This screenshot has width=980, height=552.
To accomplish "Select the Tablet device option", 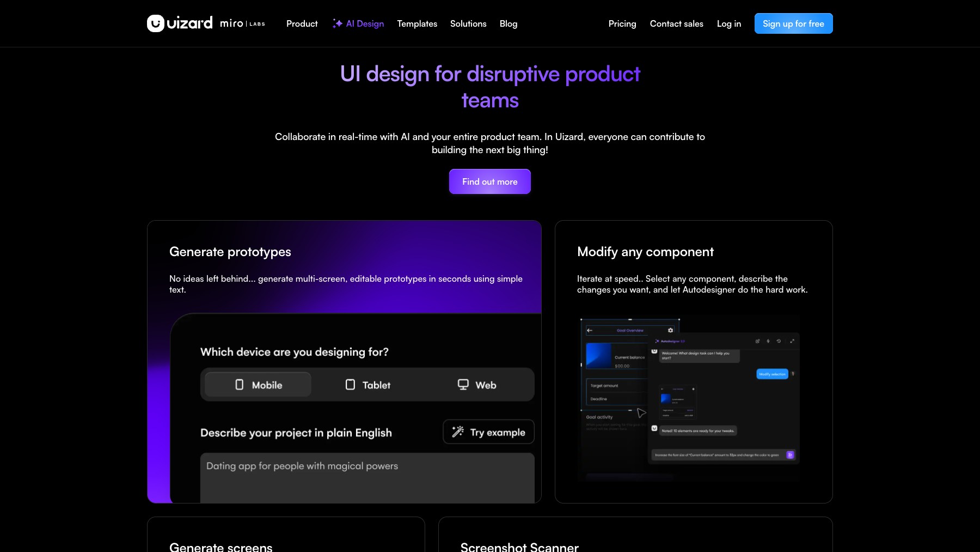I will pyautogui.click(x=368, y=385).
